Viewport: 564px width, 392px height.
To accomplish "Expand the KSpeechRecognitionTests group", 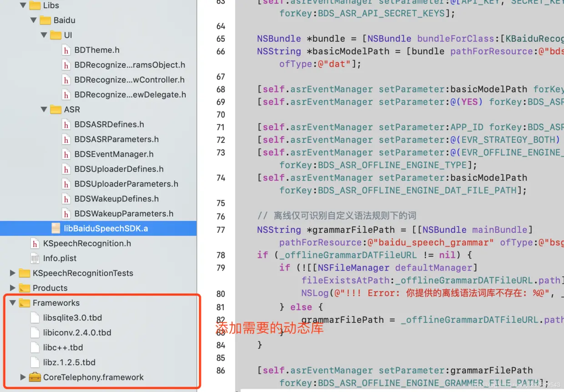I will pos(13,273).
